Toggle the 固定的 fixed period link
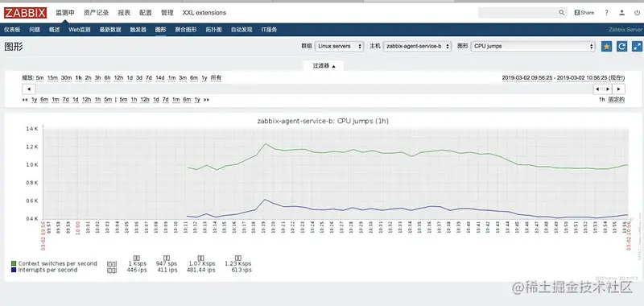Screen dimensions: 644x306 pos(617,100)
